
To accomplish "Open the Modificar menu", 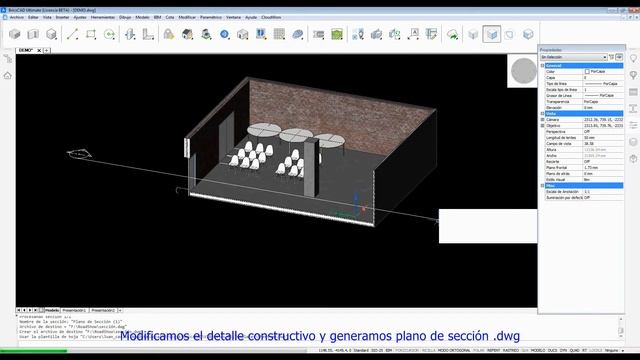I will (x=187, y=18).
